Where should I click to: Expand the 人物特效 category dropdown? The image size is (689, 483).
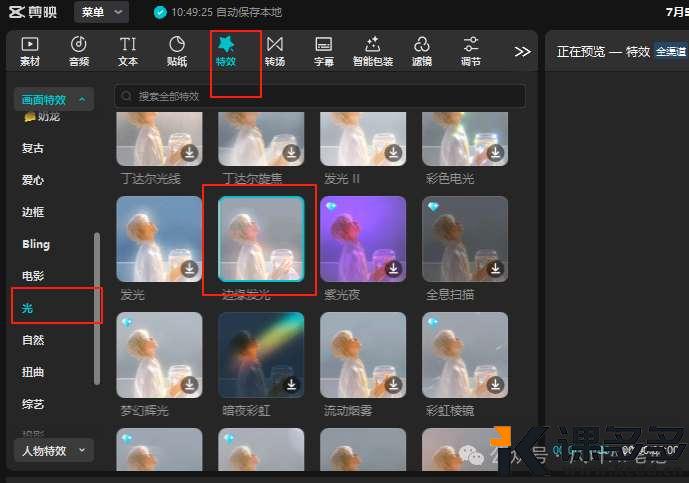(x=54, y=450)
